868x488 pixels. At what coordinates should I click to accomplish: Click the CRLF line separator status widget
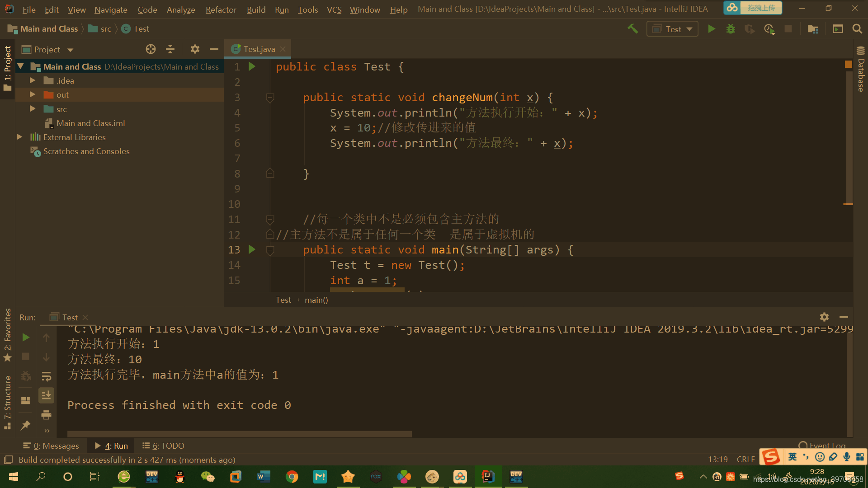[745, 460]
